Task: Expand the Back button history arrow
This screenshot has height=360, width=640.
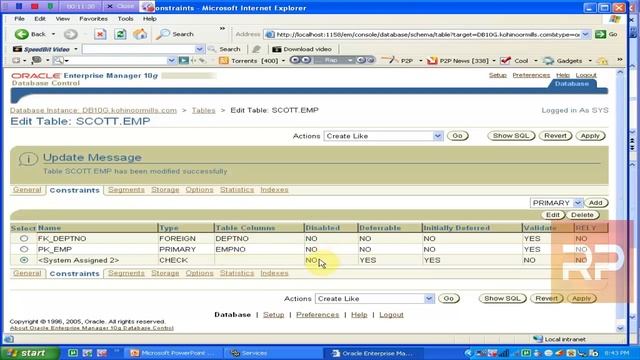Action: [53, 34]
